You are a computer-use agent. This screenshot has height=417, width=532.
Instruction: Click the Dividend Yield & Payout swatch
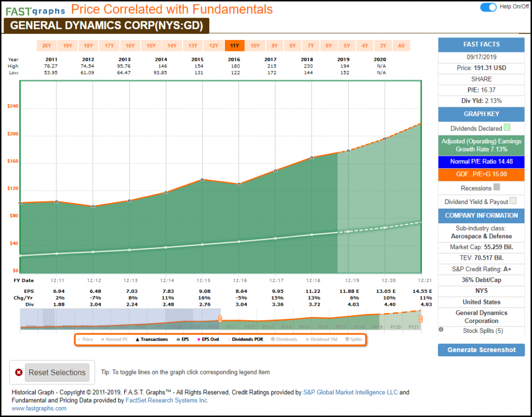[x=513, y=200]
